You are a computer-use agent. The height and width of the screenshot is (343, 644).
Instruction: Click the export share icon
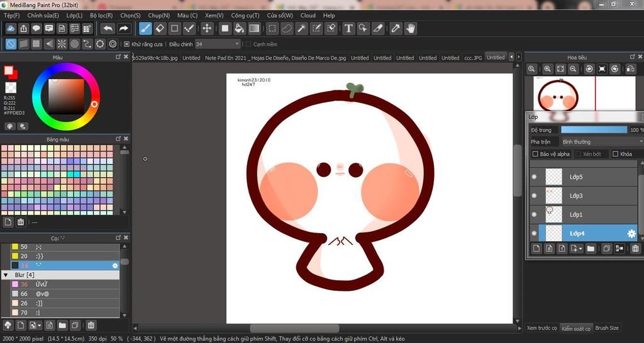point(24,28)
